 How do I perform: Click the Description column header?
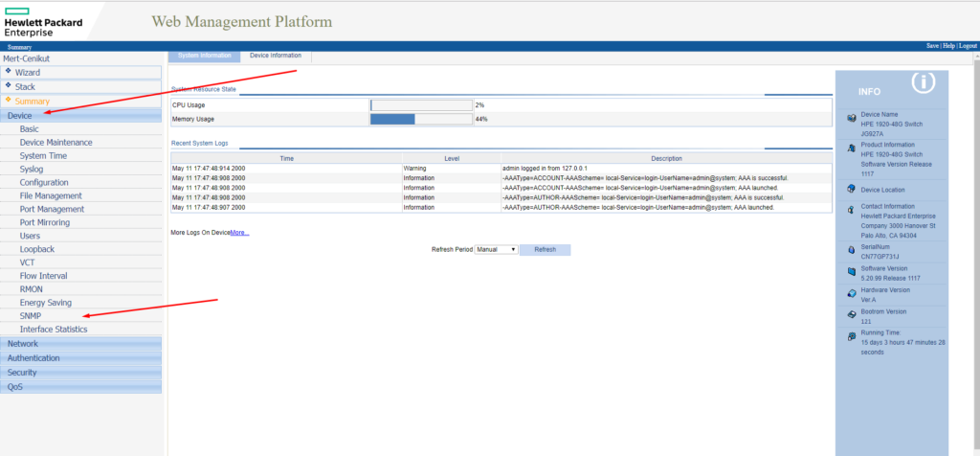(666, 158)
